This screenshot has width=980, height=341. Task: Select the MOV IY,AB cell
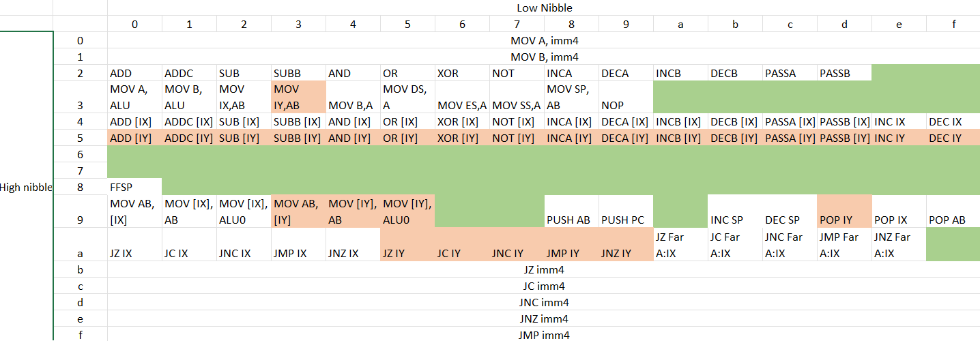(x=298, y=98)
